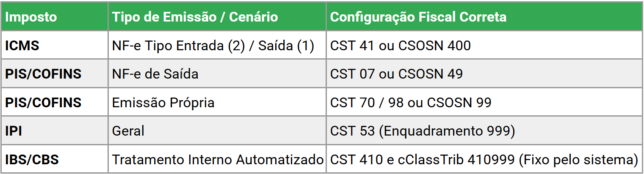The width and height of the screenshot is (644, 174).
Task: Click the Configuração Fiscal Correta header
Action: click(418, 17)
